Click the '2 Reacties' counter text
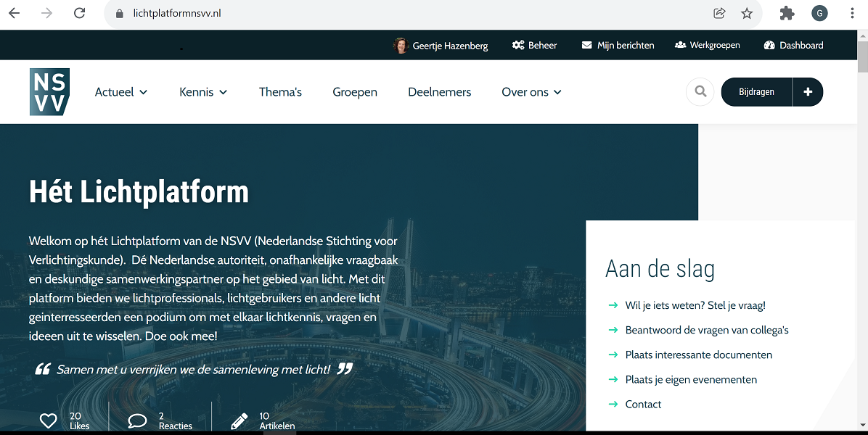Viewport: 868px width, 435px height. pyautogui.click(x=176, y=420)
